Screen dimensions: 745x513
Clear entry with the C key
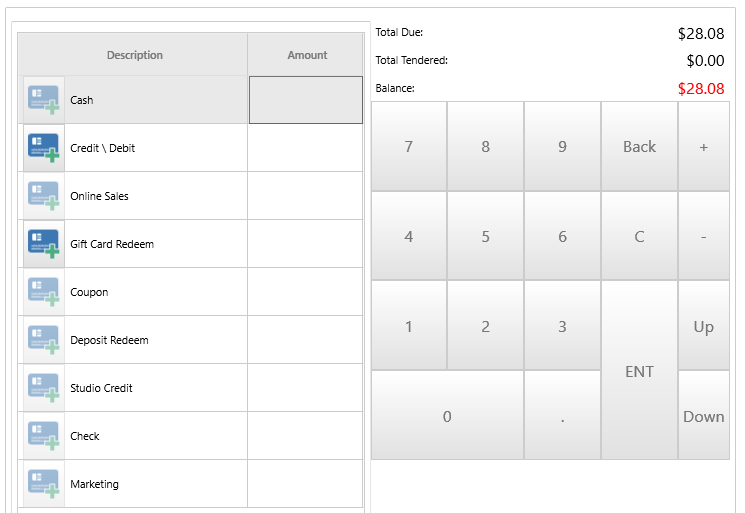(x=639, y=236)
